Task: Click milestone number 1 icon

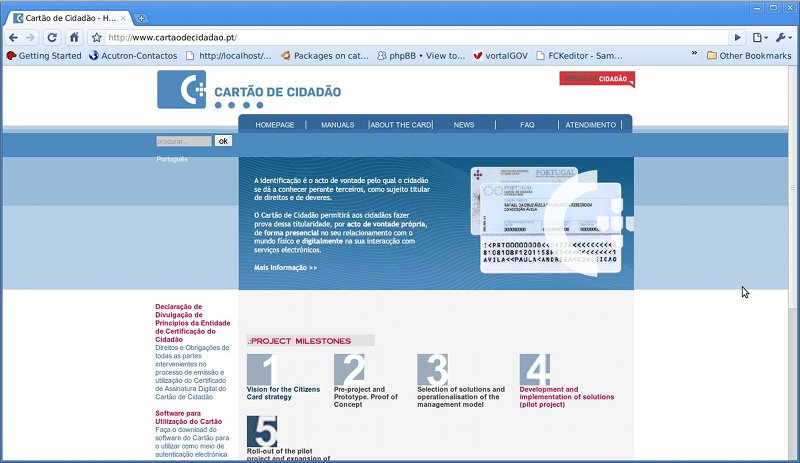Action: point(263,370)
